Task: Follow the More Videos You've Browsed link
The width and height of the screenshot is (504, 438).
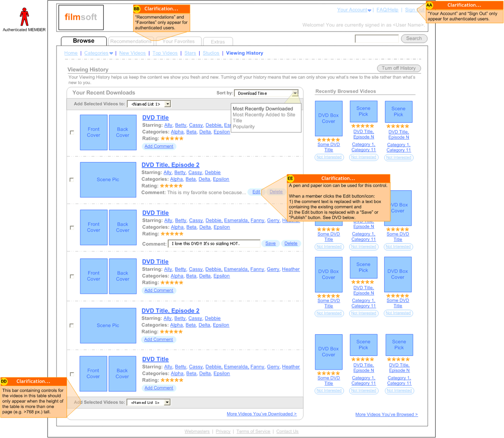Action: (x=386, y=414)
